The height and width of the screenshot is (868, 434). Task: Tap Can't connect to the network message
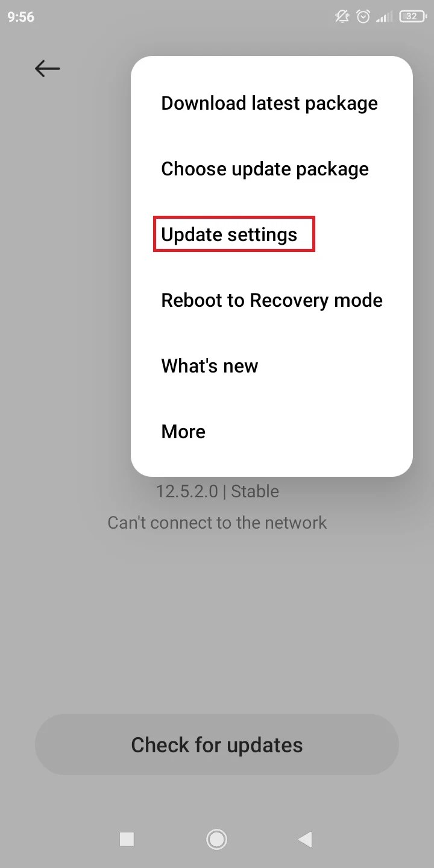[217, 522]
